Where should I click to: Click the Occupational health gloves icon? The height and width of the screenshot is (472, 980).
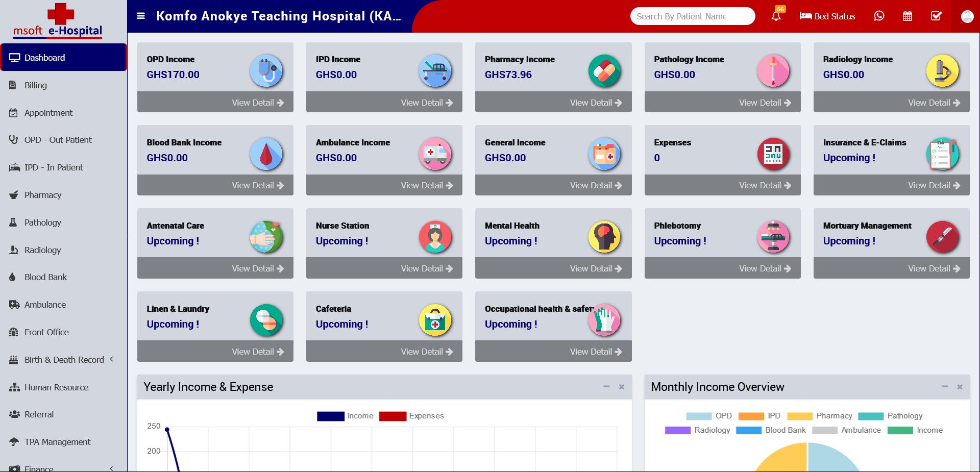point(604,320)
